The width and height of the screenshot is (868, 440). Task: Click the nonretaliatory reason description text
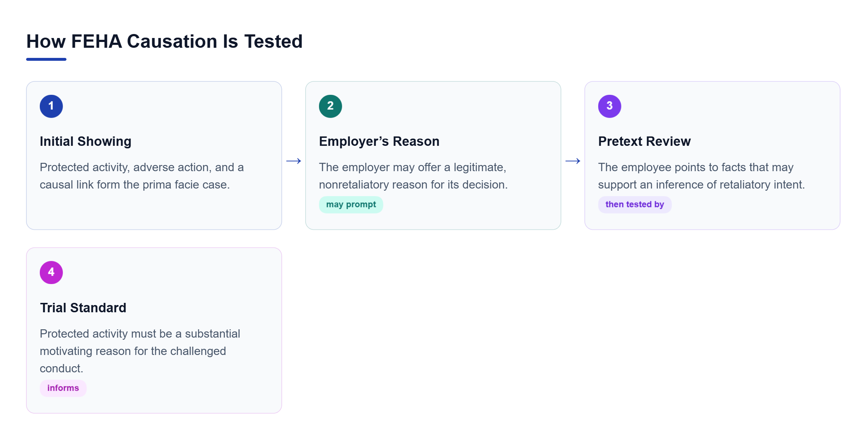coord(413,176)
